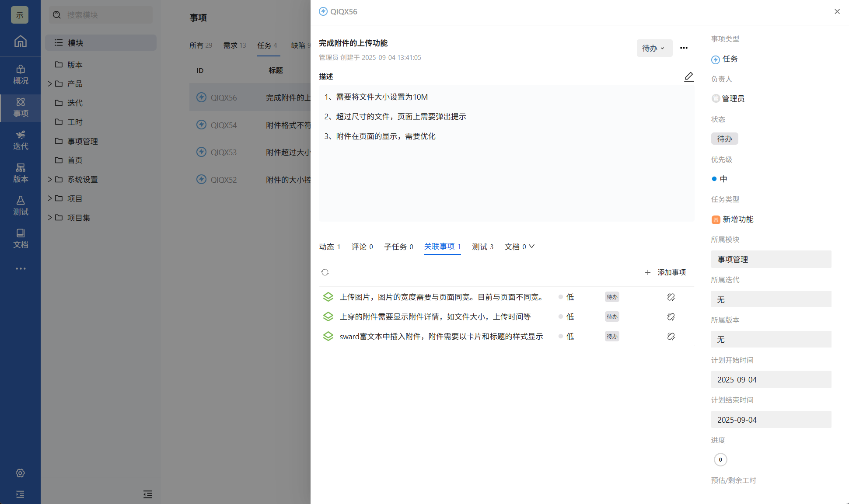Unlink the first related item
The image size is (849, 504).
point(671,297)
